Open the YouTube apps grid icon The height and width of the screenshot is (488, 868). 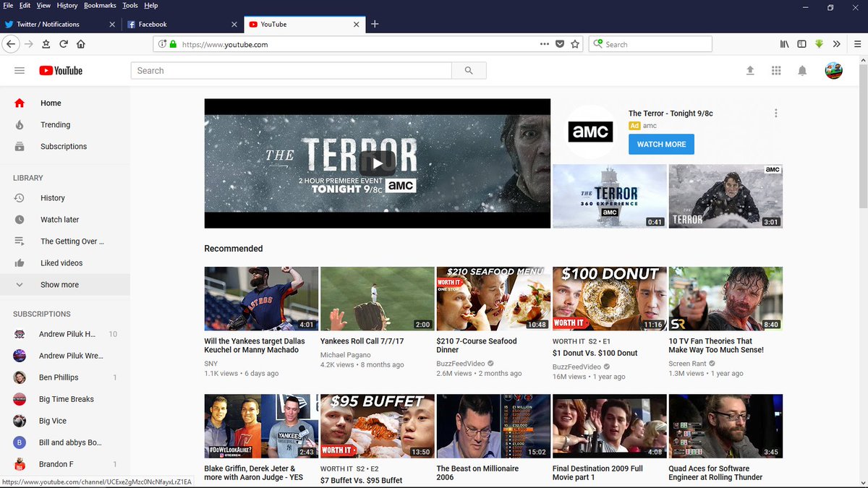point(776,70)
